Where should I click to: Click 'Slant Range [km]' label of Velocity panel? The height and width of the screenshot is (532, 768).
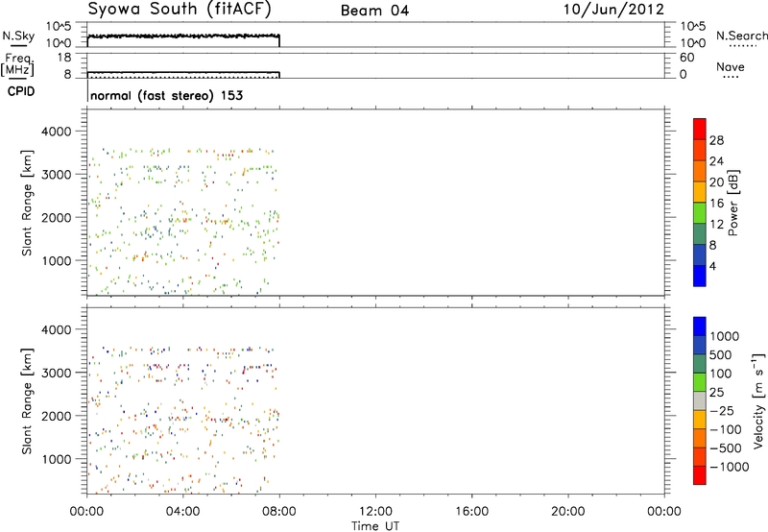27,400
